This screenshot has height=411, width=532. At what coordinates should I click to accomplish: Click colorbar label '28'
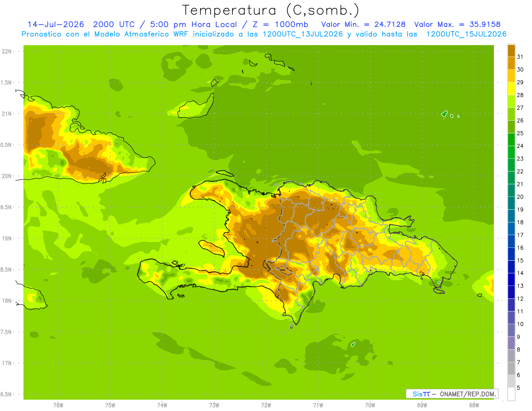(520, 95)
